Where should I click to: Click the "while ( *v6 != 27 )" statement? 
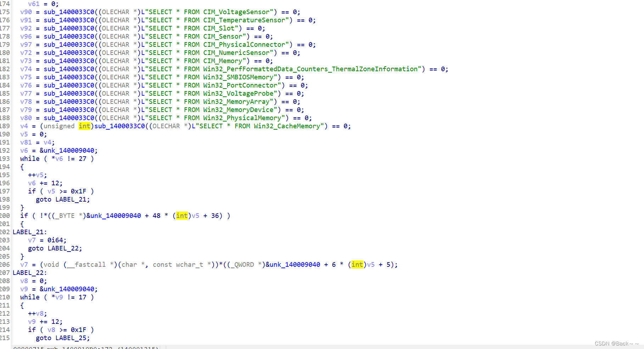(57, 159)
